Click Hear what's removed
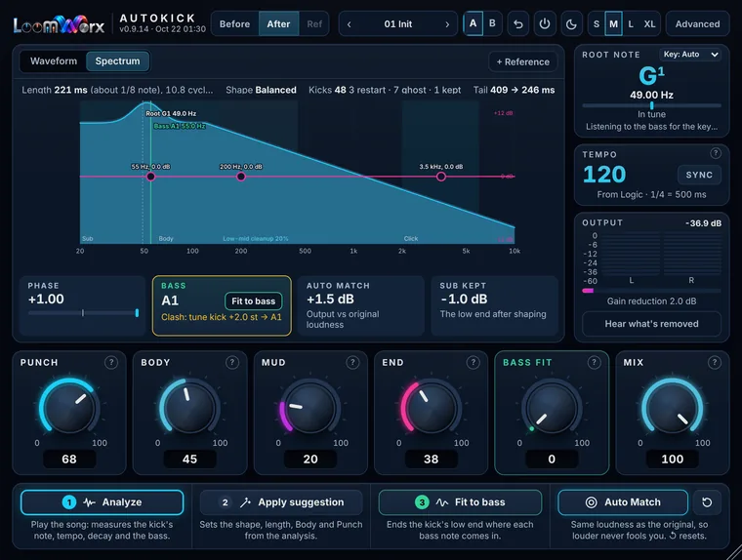Screen dimensions: 742x560 (x=651, y=324)
